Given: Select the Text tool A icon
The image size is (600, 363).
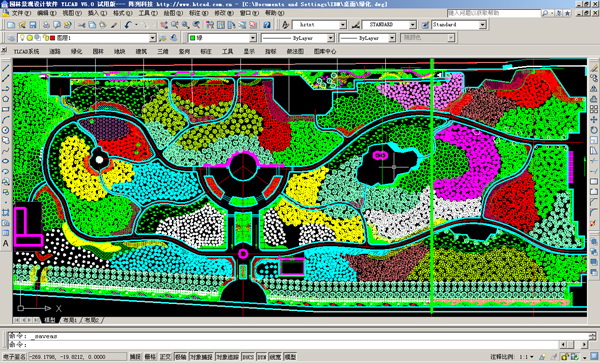Looking at the screenshot, I should click(6, 243).
